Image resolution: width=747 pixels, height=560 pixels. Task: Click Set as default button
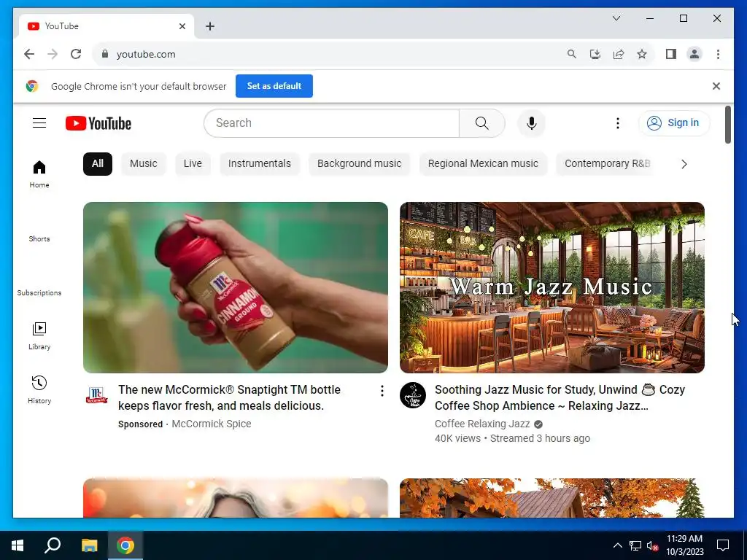click(x=274, y=86)
